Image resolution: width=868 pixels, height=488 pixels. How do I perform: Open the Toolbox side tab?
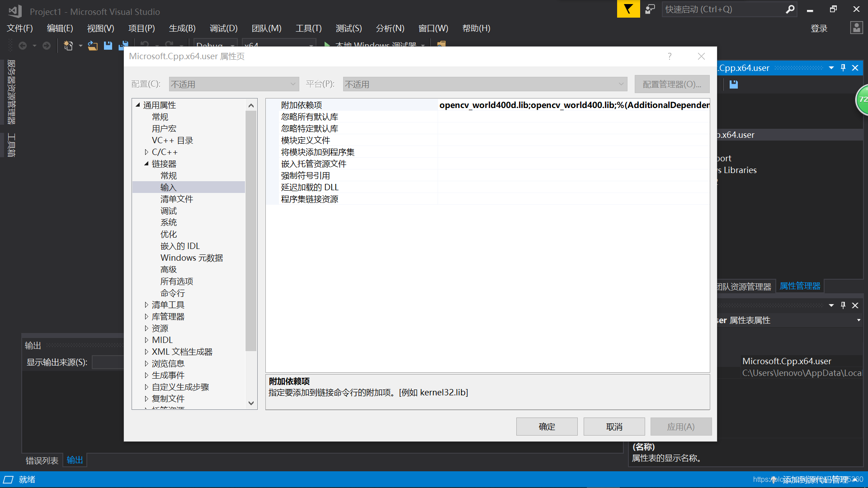click(x=11, y=145)
